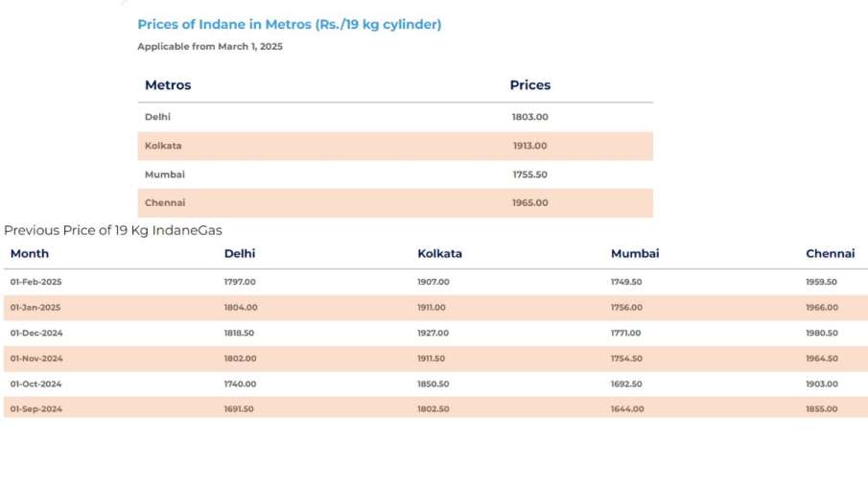The width and height of the screenshot is (868, 488).
Task: Click Kolkata price 1911.50 for November 2024
Action: [434, 359]
